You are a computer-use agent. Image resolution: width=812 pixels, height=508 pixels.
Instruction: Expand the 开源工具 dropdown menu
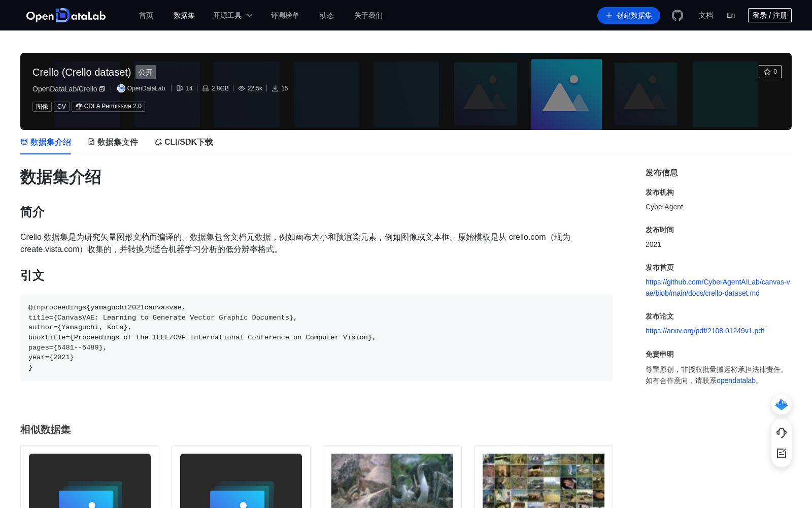(x=232, y=15)
